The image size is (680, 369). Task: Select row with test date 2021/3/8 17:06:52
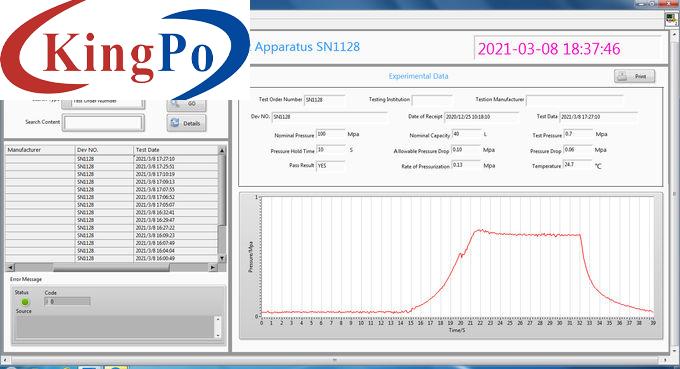click(111, 197)
